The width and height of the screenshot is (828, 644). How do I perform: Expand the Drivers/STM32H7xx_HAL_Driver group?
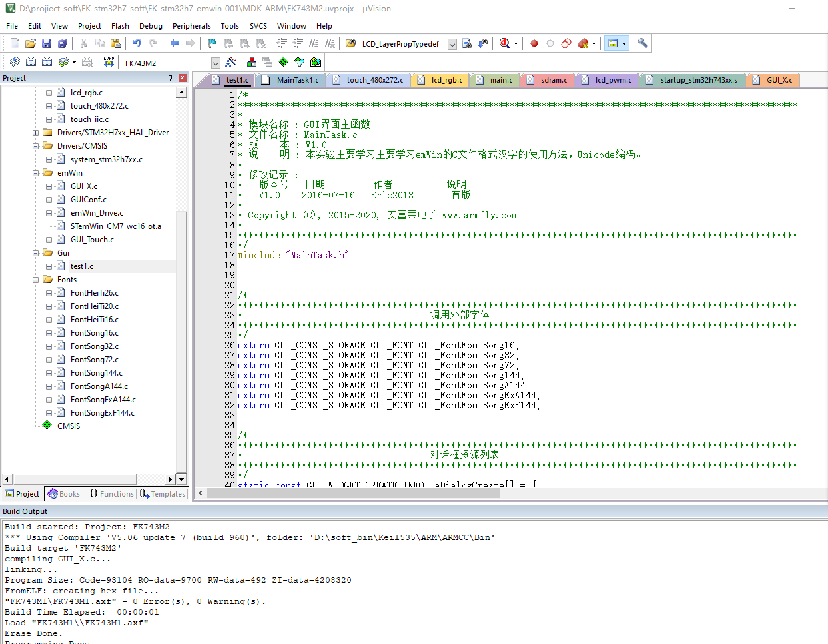(x=35, y=133)
